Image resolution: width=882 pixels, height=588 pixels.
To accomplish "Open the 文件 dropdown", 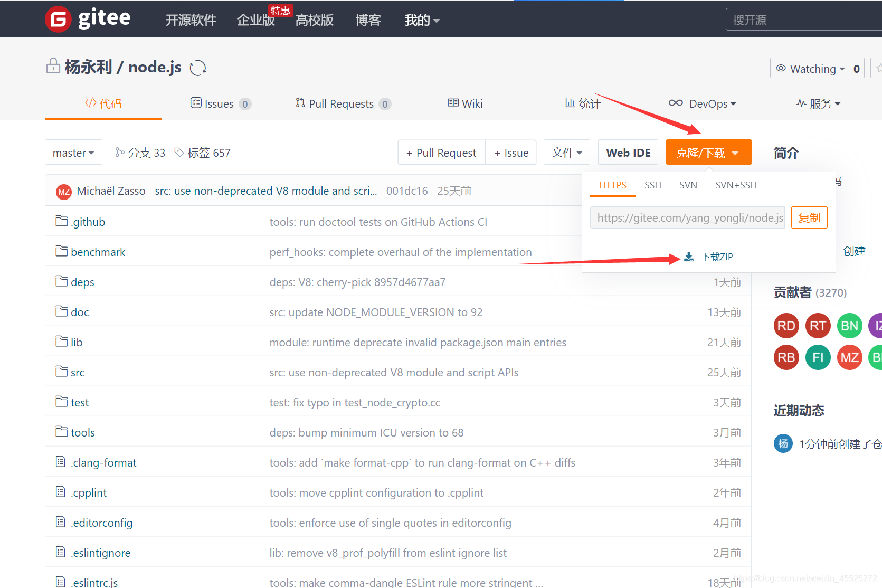I will click(x=567, y=153).
